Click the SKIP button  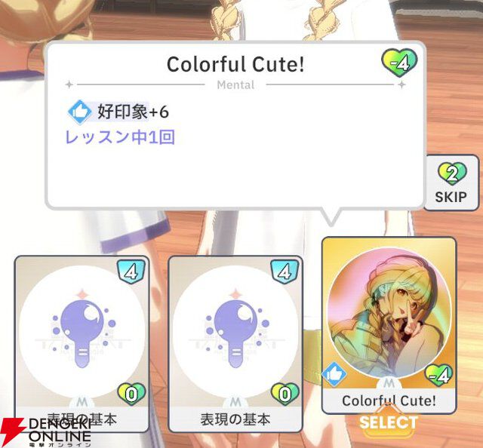pyautogui.click(x=451, y=183)
